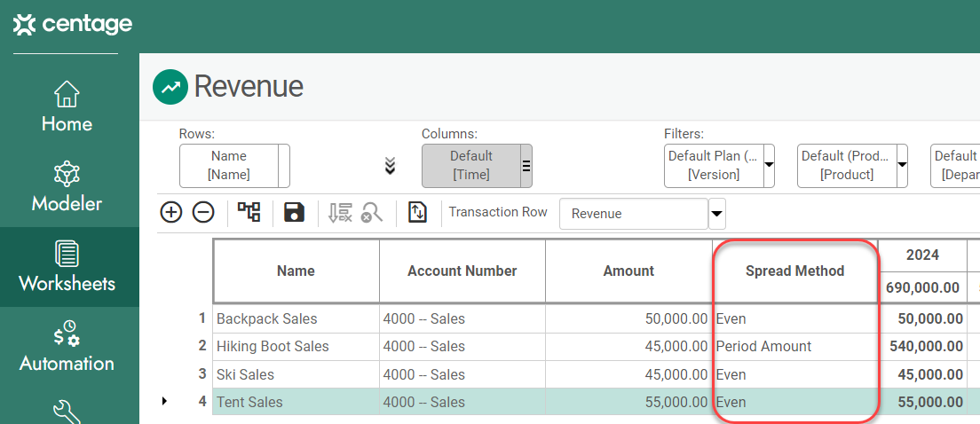
Task: Click the 55,000.00 Amount cell for Tent Sales
Action: (x=628, y=402)
